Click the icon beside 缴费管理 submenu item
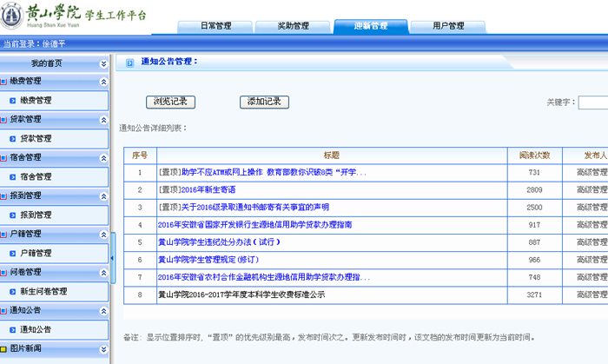Screen dimensions: 608x364 click(13, 101)
